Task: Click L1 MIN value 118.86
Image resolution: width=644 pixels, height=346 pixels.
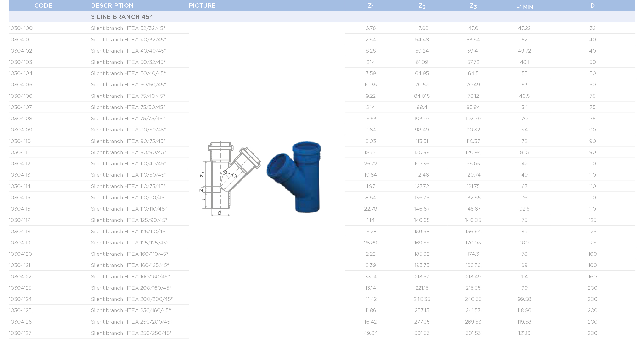Action: pyautogui.click(x=524, y=310)
